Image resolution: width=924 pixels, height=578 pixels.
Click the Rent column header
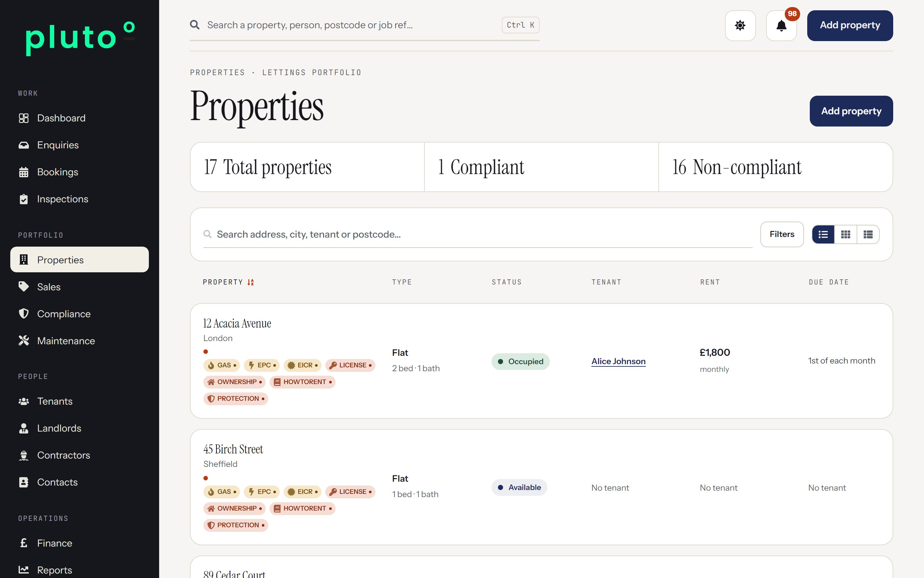pos(710,282)
